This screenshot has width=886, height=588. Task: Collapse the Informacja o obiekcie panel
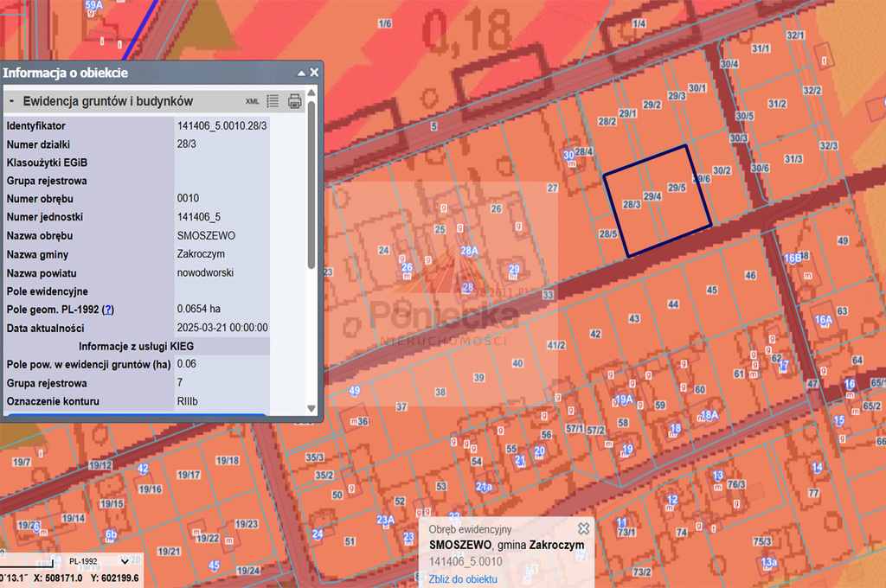pos(301,73)
